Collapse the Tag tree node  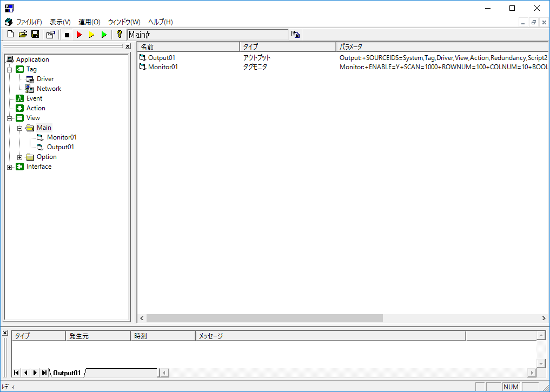(9, 69)
